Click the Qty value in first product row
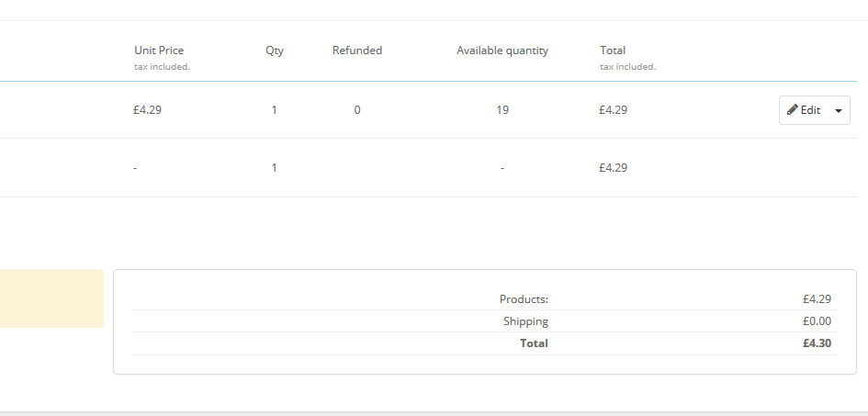The height and width of the screenshot is (416, 868). [x=274, y=110]
